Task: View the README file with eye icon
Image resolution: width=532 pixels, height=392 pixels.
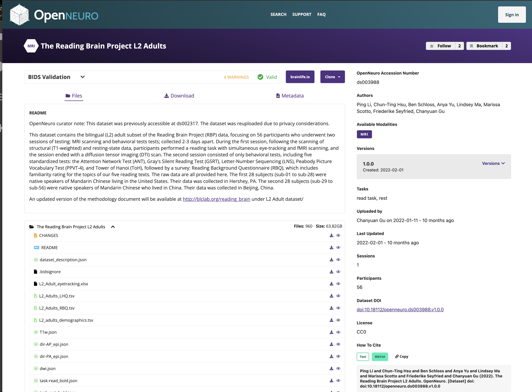Action: (338, 247)
